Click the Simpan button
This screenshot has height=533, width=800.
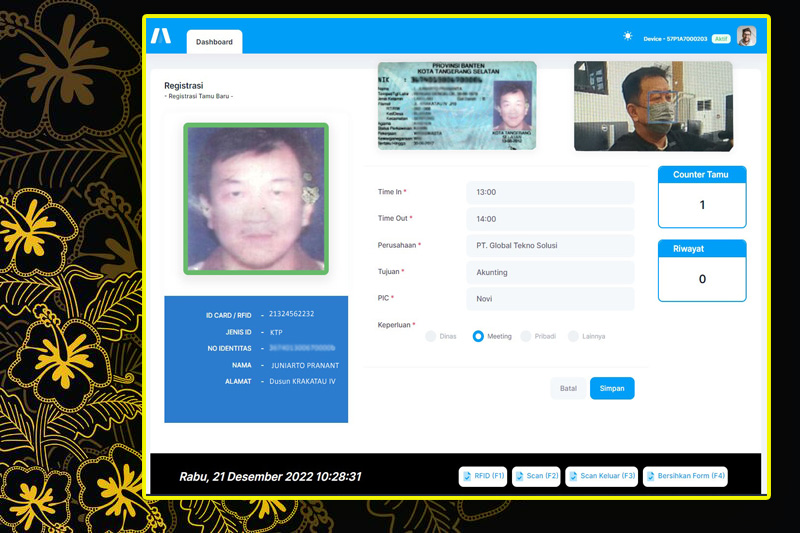tap(612, 388)
